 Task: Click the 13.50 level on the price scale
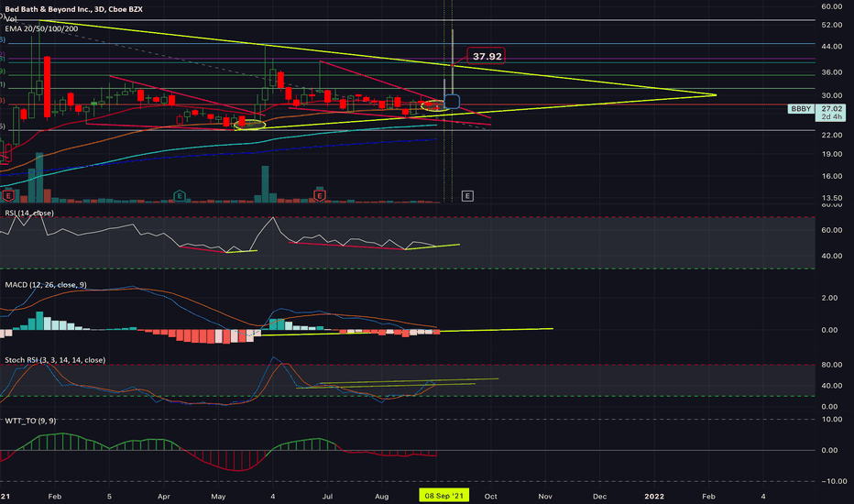pos(832,198)
